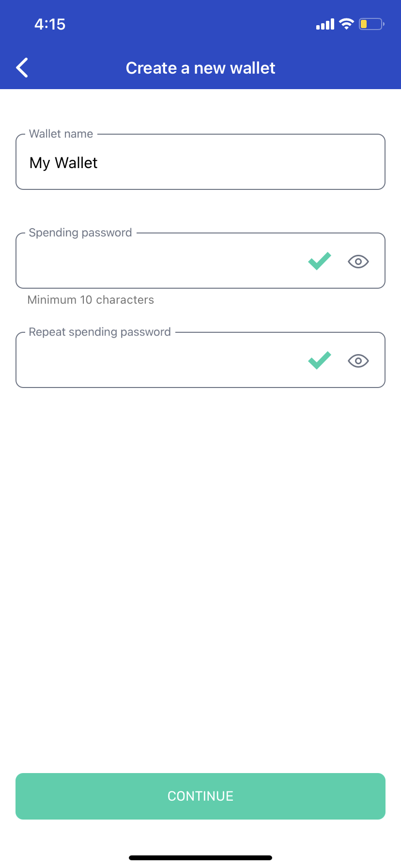The height and width of the screenshot is (868, 401).
Task: Click the "Spending password" field label
Action: pos(80,232)
